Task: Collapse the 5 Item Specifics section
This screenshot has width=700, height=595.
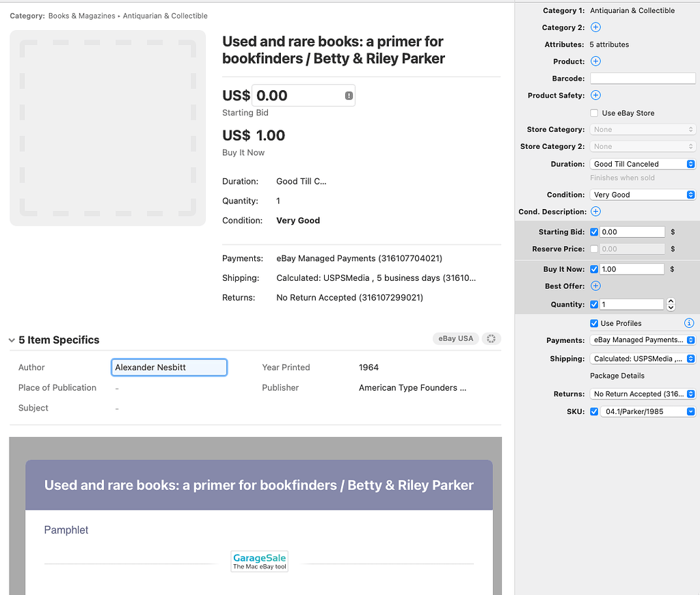Action: pyautogui.click(x=12, y=340)
